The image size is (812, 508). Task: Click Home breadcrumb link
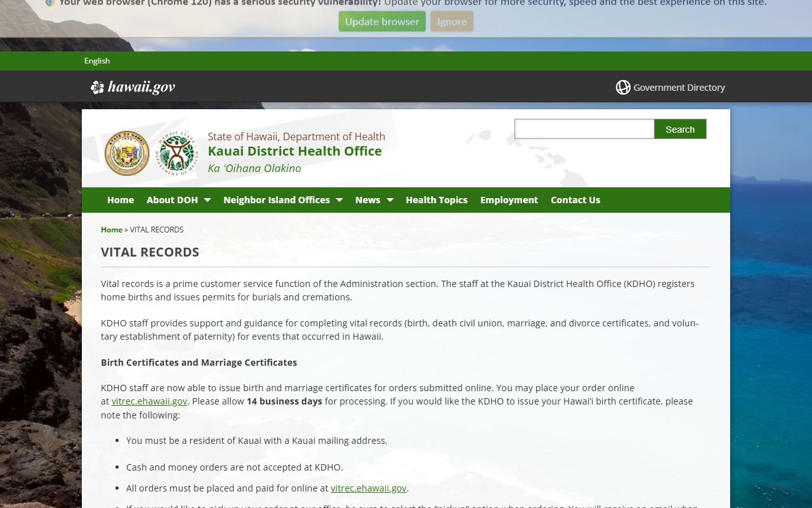[x=112, y=230]
